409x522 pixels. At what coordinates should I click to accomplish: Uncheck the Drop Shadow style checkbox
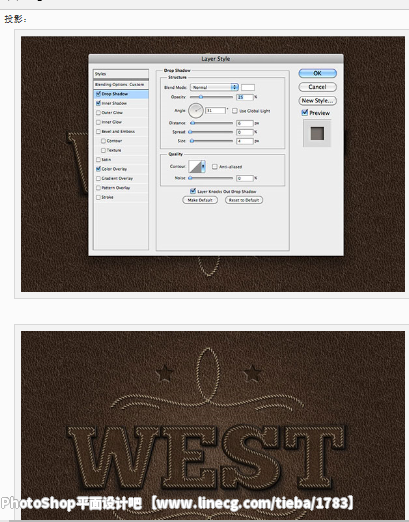[x=98, y=94]
